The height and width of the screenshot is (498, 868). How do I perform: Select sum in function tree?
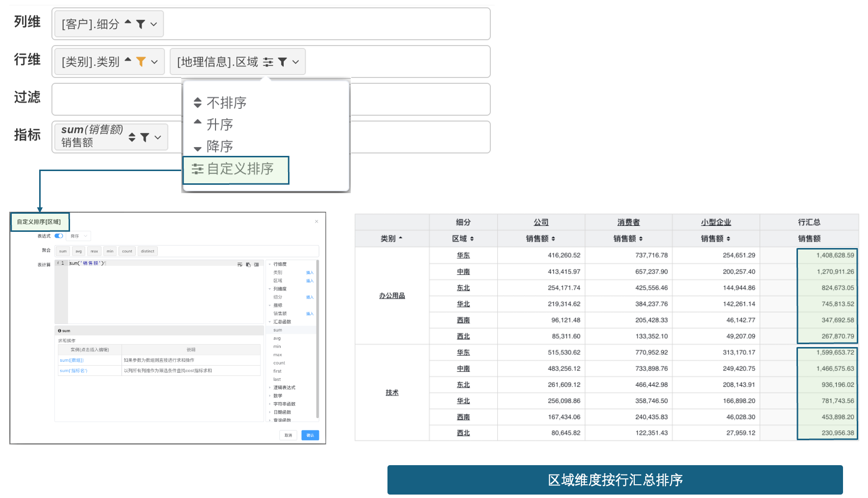278,330
